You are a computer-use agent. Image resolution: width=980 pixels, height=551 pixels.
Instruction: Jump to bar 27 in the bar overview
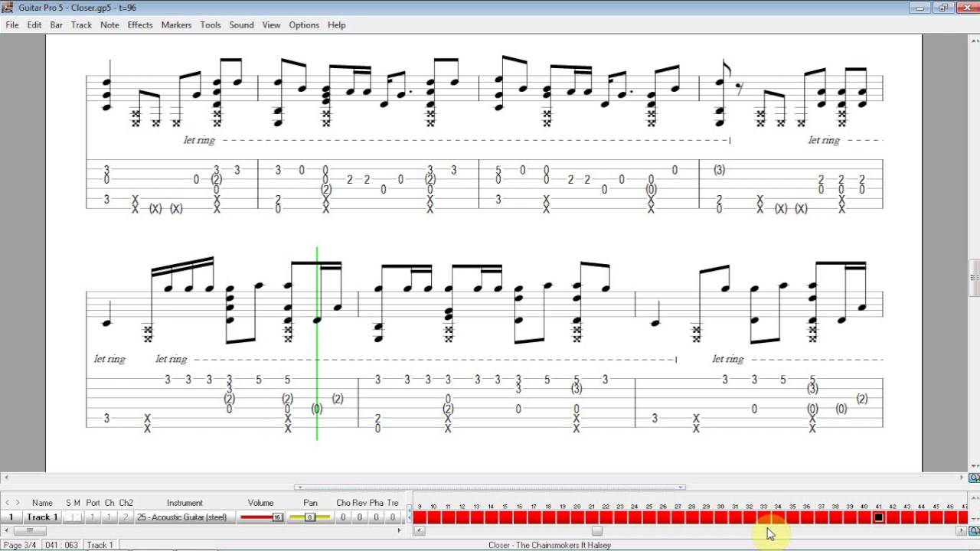tap(678, 517)
